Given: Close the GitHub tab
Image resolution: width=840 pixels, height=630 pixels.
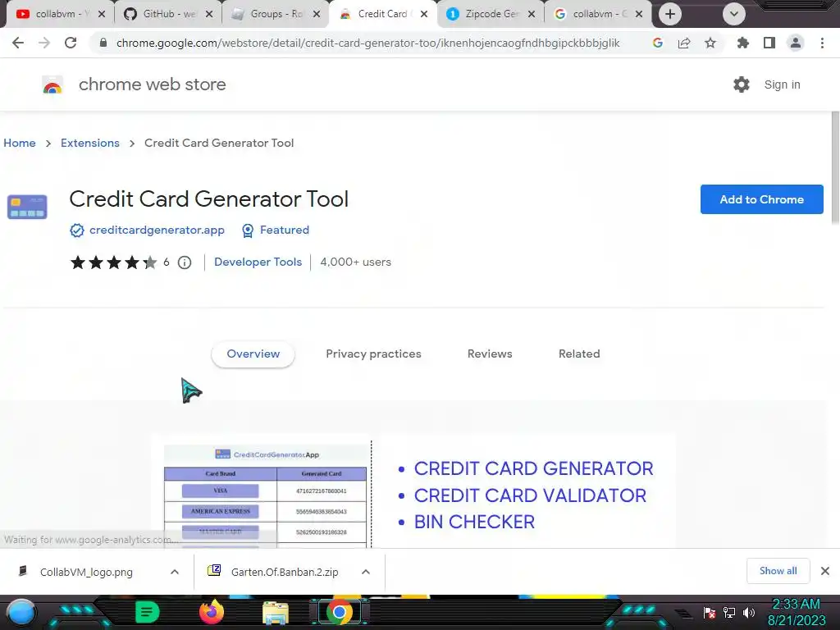Looking at the screenshot, I should (209, 14).
